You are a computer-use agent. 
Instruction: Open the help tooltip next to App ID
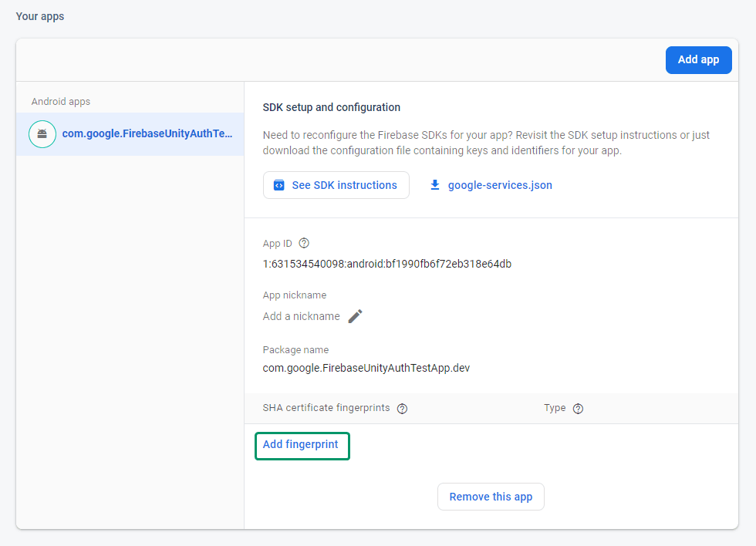(x=304, y=243)
